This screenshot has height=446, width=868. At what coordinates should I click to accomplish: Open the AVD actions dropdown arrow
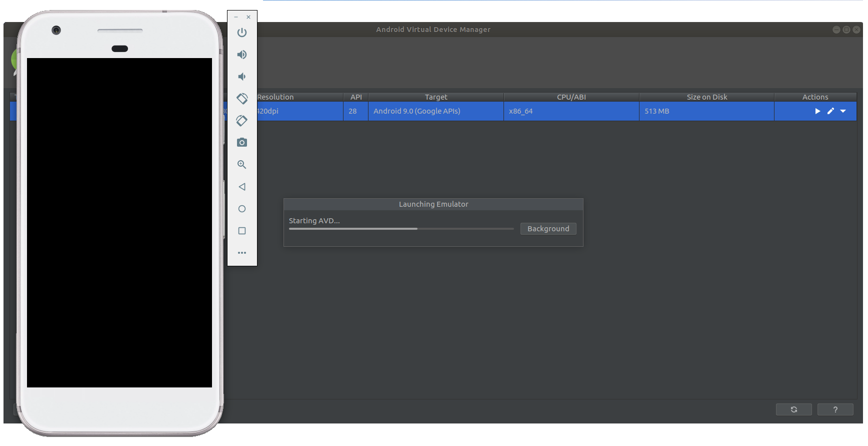[x=843, y=111]
